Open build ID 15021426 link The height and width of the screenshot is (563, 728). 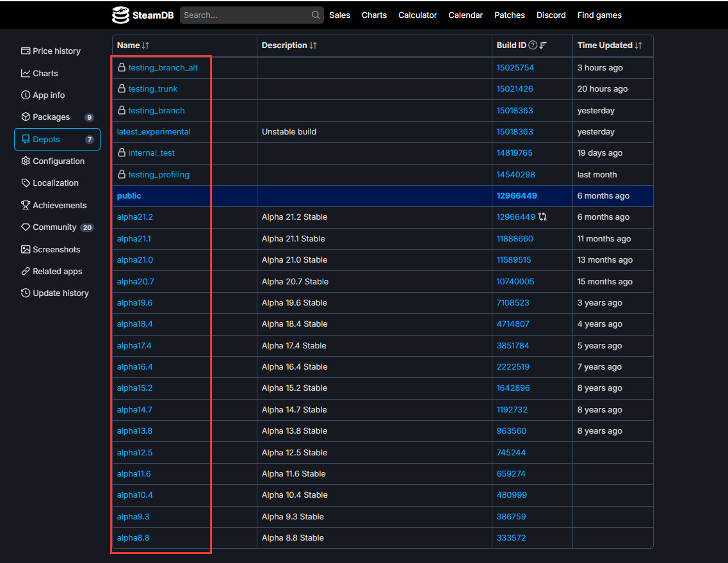pos(515,89)
